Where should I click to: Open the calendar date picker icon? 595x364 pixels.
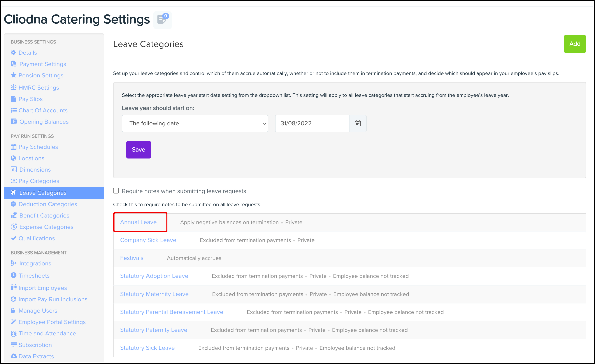pos(357,124)
